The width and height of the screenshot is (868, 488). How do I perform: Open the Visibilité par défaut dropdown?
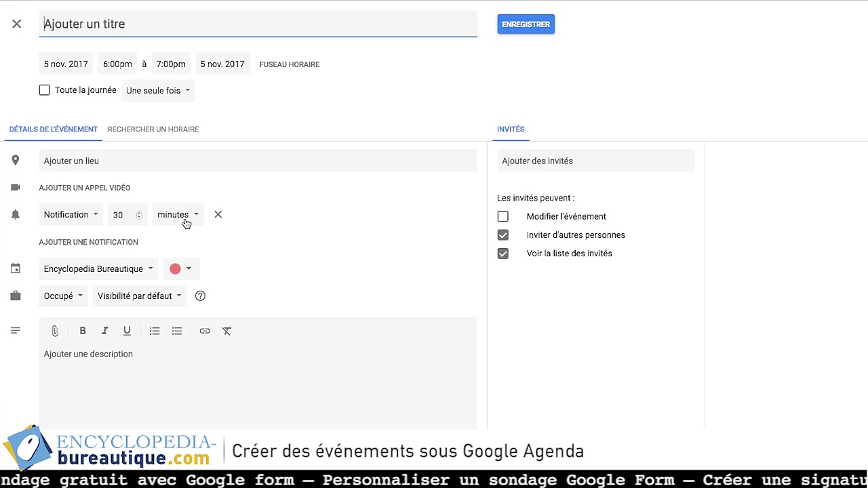click(140, 296)
